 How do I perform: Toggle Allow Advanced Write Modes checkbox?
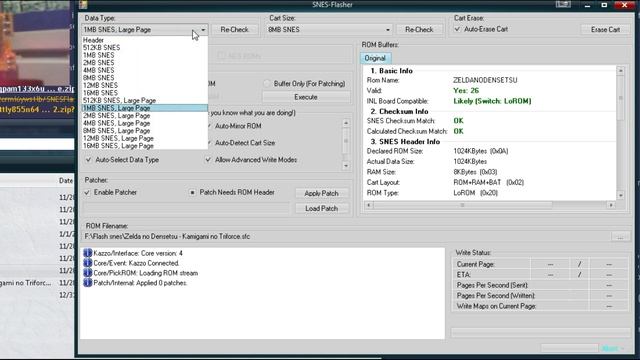click(208, 160)
